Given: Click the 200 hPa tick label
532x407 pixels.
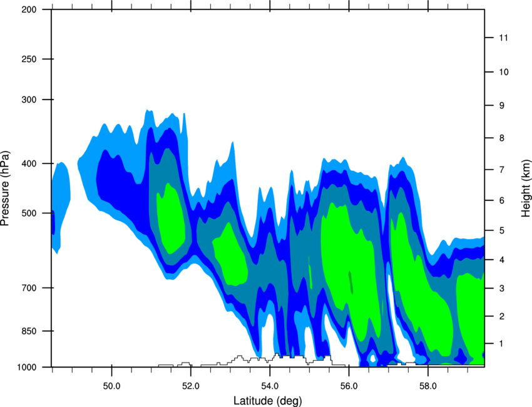Looking at the screenshot, I should [x=29, y=9].
